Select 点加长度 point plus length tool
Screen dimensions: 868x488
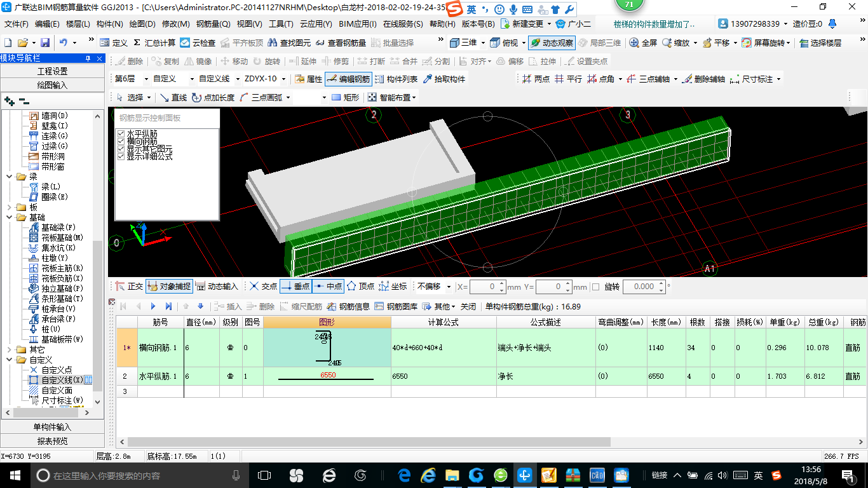(213, 97)
